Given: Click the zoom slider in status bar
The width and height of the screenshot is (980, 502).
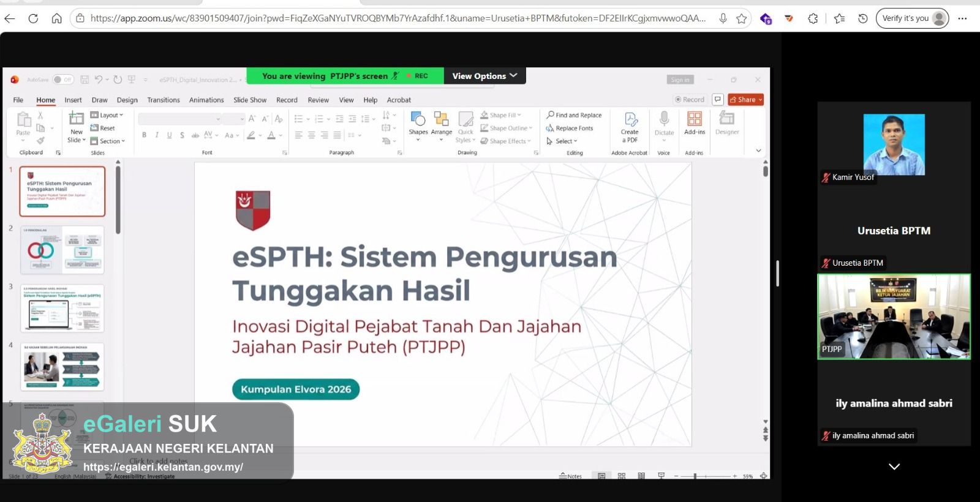Looking at the screenshot, I should click(x=706, y=476).
